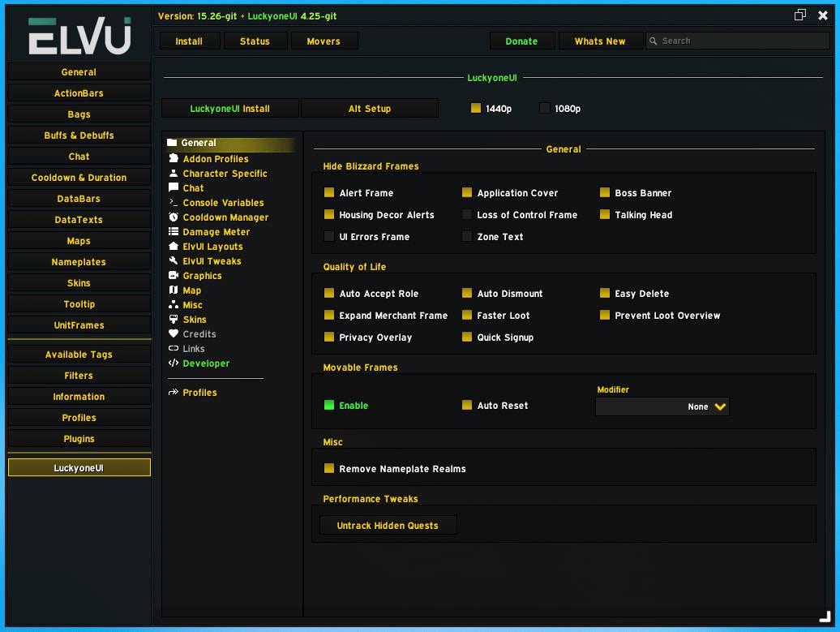The width and height of the screenshot is (840, 632).
Task: Open the Status button
Action: click(x=255, y=41)
